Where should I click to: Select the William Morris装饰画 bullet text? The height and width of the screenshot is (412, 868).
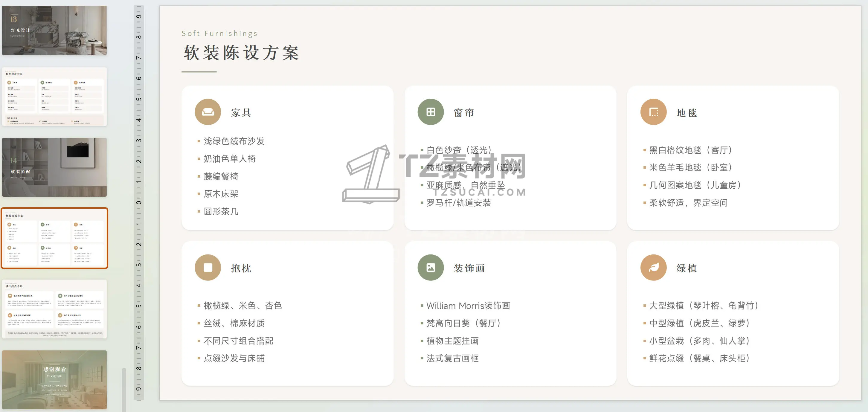pyautogui.click(x=468, y=306)
